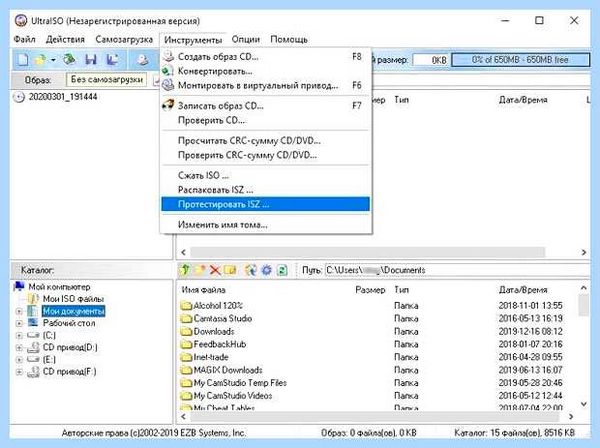Click the blue gear settings icon
600x448 pixels.
coord(266,270)
